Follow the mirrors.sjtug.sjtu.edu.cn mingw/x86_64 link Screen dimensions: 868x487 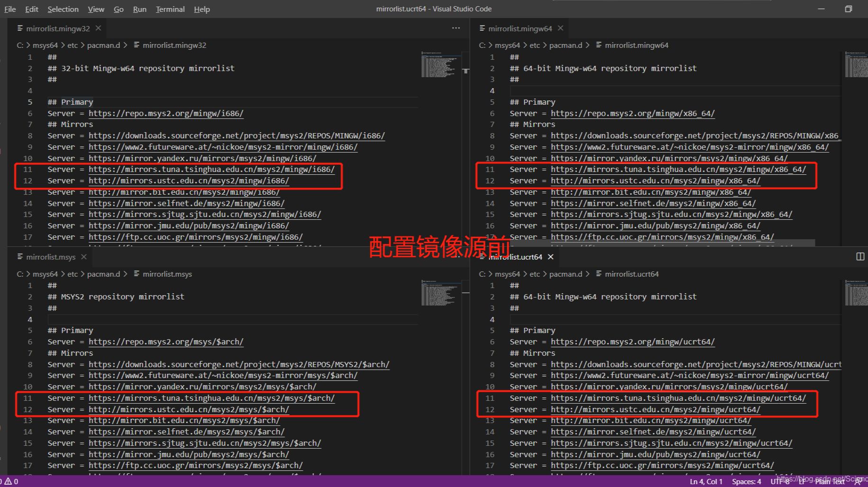point(671,214)
